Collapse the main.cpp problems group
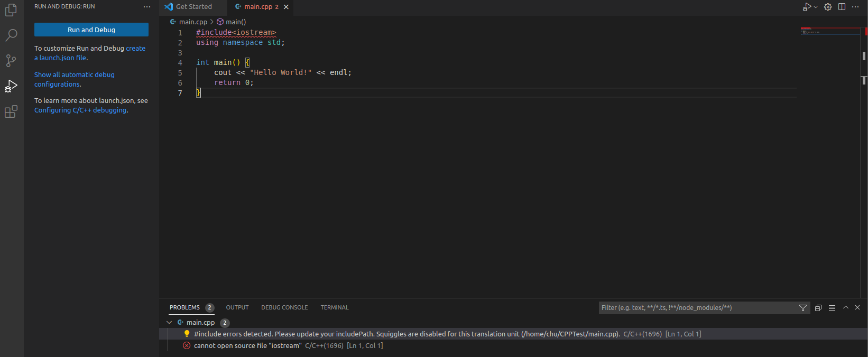 click(169, 322)
